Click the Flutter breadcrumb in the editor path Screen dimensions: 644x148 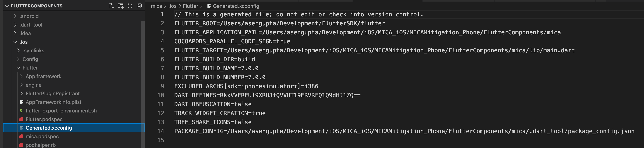pyautogui.click(x=191, y=6)
